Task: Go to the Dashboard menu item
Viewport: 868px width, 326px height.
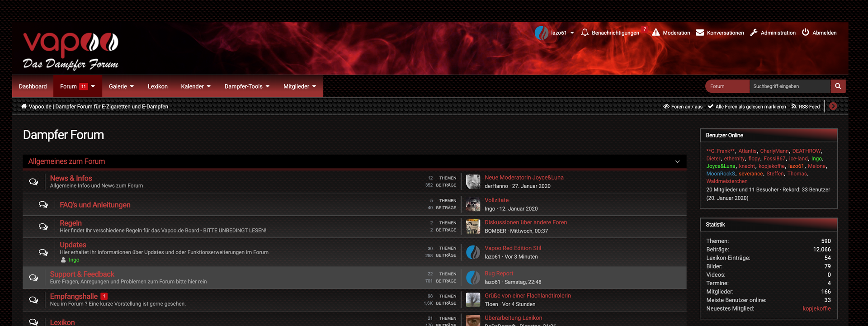Action: tap(33, 86)
